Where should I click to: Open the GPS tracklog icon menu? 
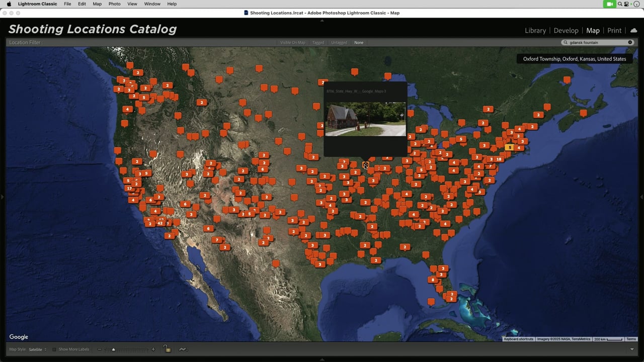(x=183, y=349)
